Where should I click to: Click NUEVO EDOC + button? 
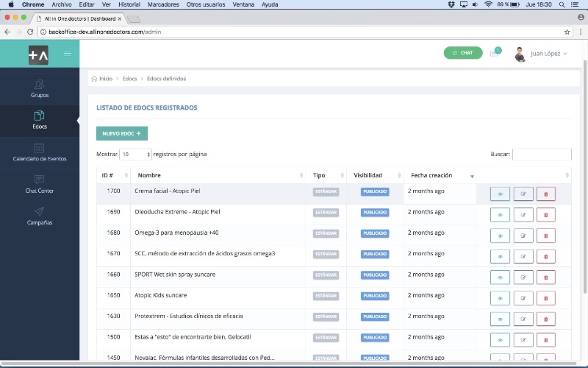122,133
